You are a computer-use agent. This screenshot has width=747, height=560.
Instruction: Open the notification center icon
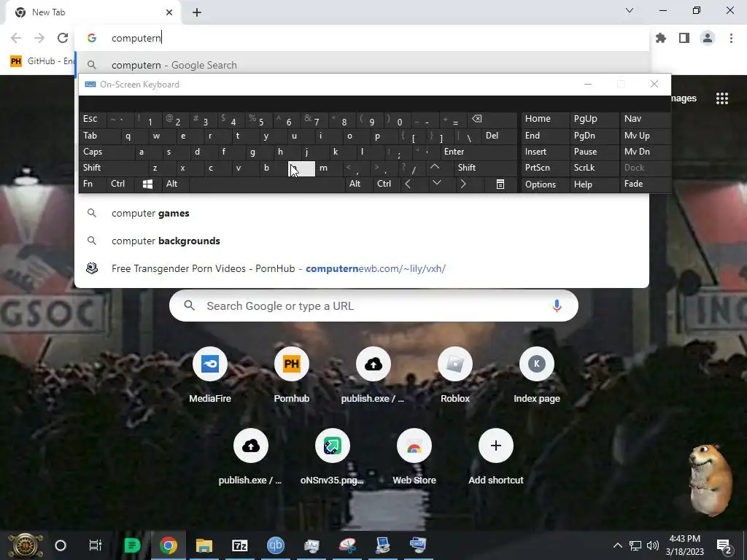[724, 546]
